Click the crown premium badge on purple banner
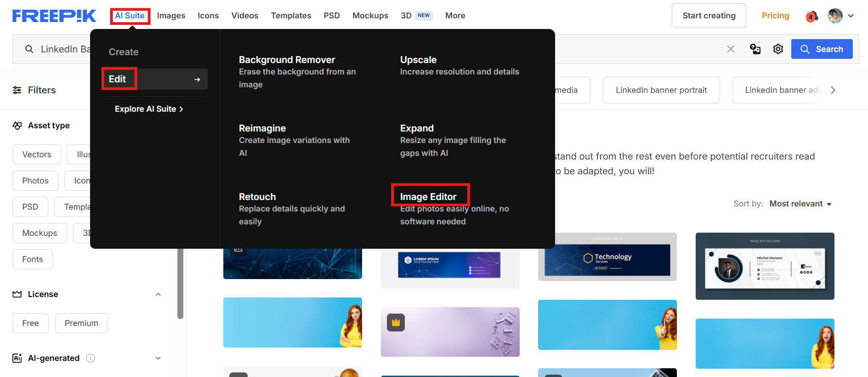The width and height of the screenshot is (868, 377). click(396, 323)
